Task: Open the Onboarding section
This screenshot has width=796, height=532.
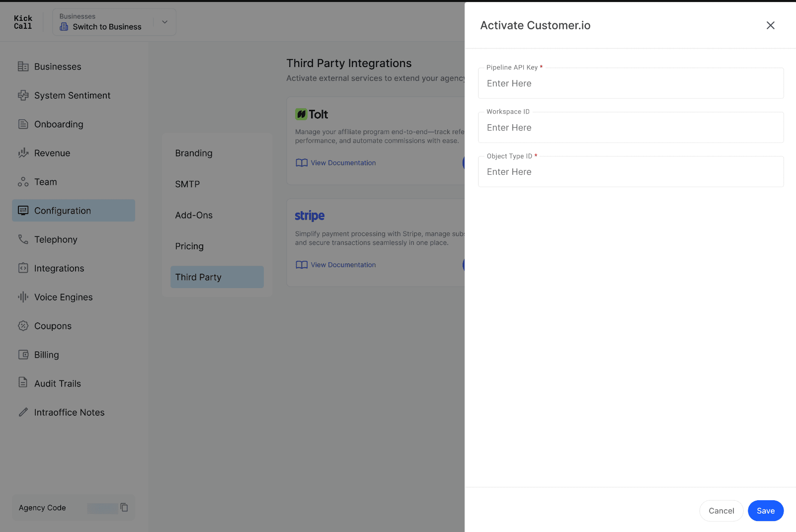Action: (x=74, y=124)
